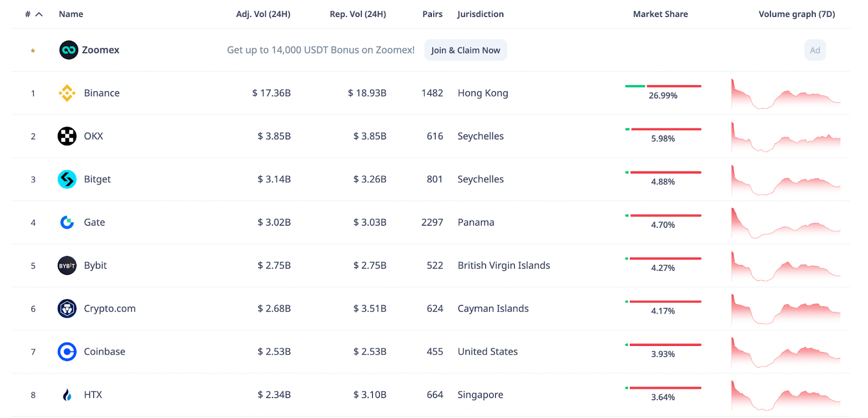Open Gate 7D volume graph
Image resolution: width=868 pixels, height=418 pixels.
pos(786,223)
